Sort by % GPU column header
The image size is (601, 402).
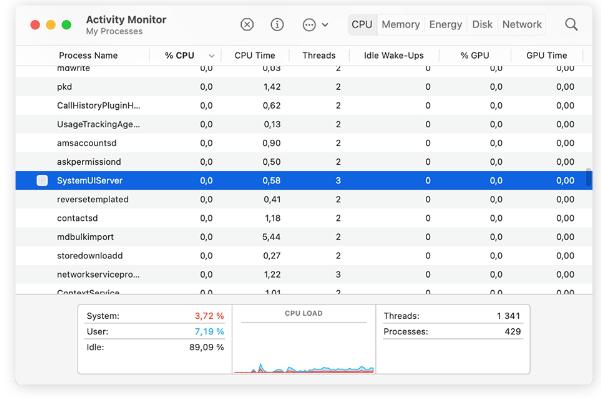(x=475, y=56)
